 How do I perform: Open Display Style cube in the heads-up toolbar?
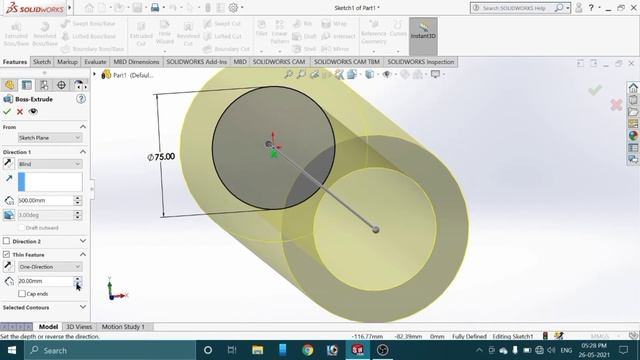pos(370,74)
